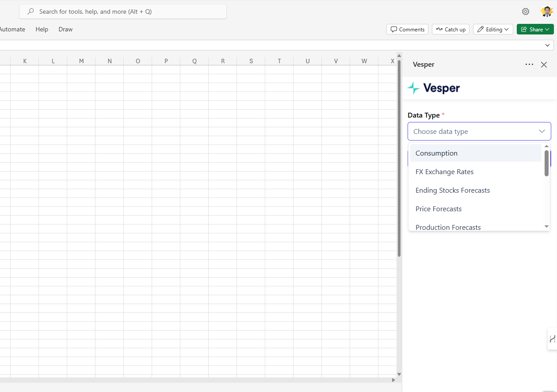The image size is (557, 392).
Task: Open the Editing mode dropdown
Action: pos(493,29)
